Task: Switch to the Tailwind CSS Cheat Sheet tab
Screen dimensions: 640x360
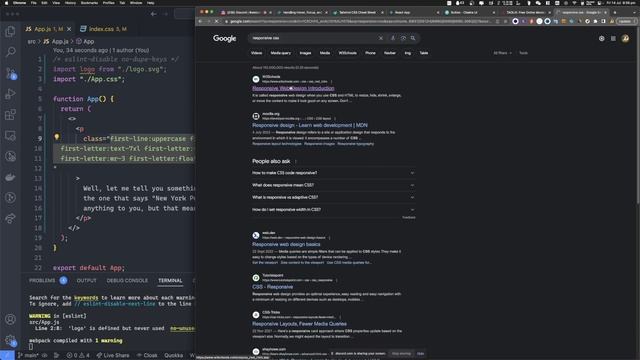Action: (357, 13)
